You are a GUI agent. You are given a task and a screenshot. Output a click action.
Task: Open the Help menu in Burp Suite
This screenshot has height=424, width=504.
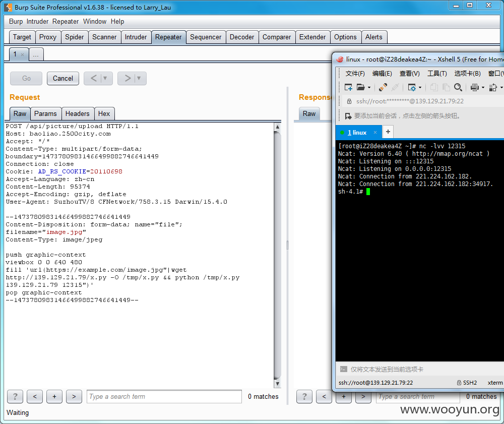pos(117,22)
